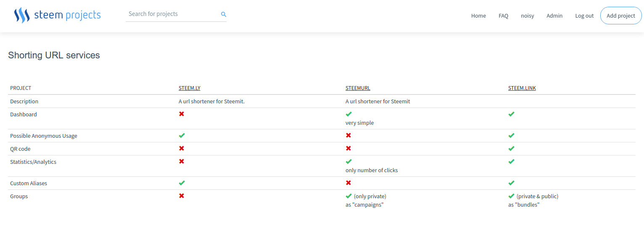
Task: Click Possible Anonymous Usage row label
Action: point(44,136)
